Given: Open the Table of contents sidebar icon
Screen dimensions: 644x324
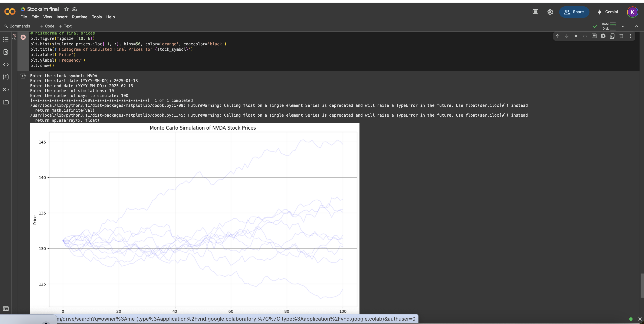Looking at the screenshot, I should click(6, 39).
